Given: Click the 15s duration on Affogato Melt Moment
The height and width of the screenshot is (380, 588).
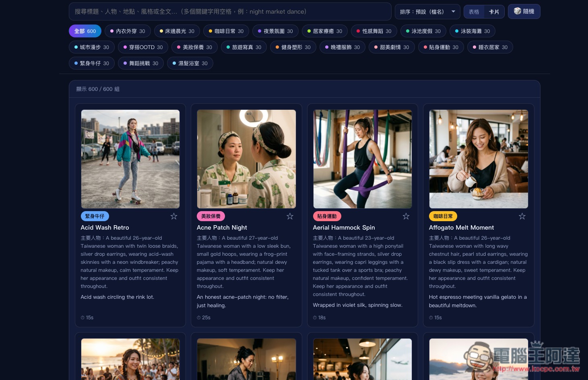Looking at the screenshot, I should 435,318.
